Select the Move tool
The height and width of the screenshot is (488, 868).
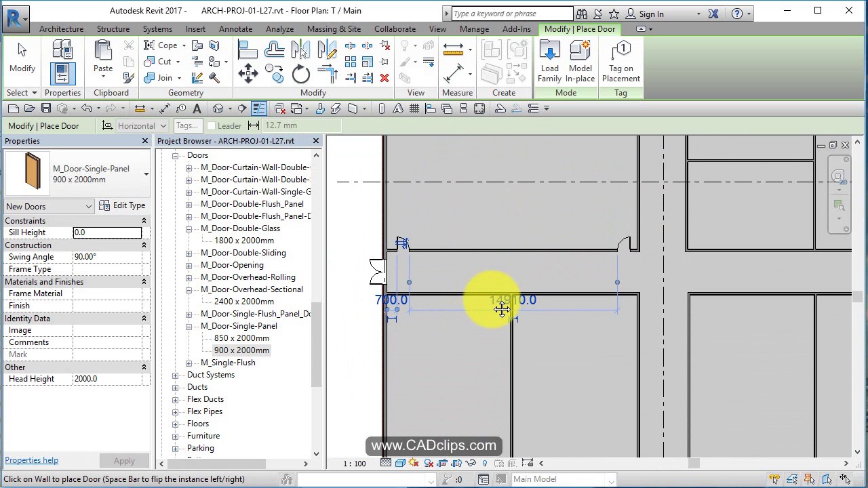click(x=248, y=73)
